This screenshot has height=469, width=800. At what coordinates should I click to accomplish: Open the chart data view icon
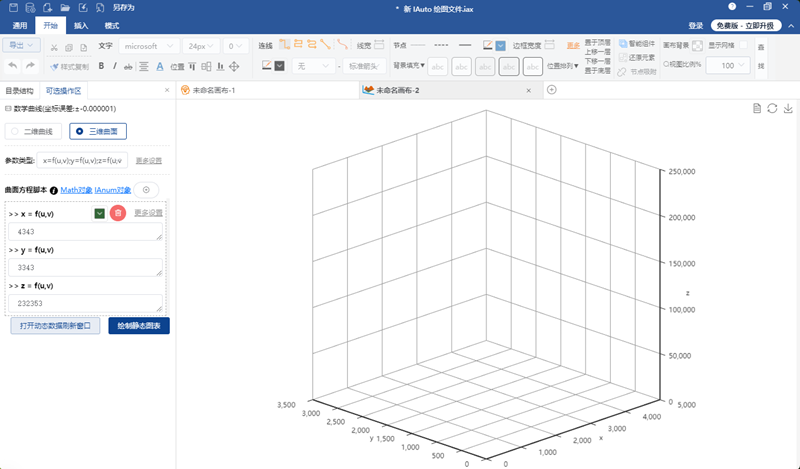click(757, 108)
